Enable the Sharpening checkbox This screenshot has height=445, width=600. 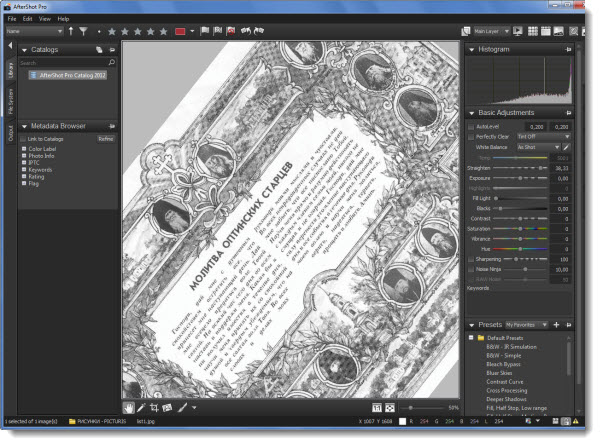click(471, 259)
